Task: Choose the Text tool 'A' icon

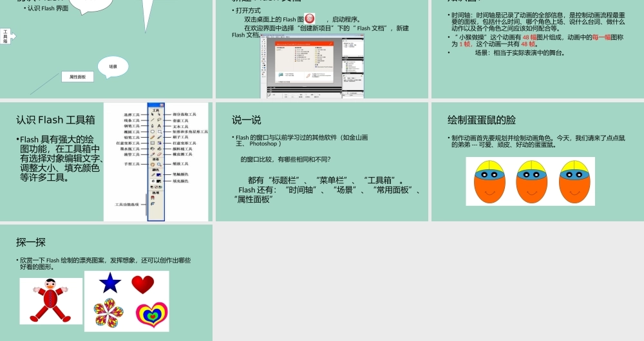Action: tap(159, 126)
